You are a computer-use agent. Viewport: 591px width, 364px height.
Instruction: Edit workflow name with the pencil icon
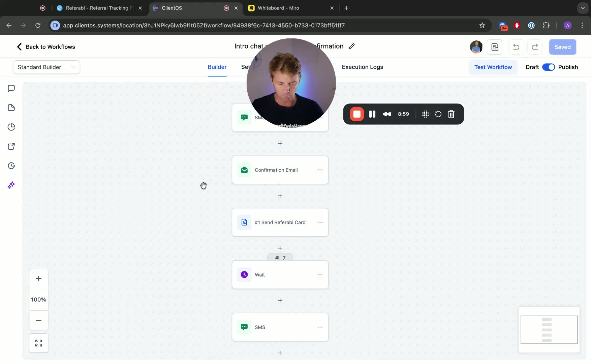click(x=352, y=47)
